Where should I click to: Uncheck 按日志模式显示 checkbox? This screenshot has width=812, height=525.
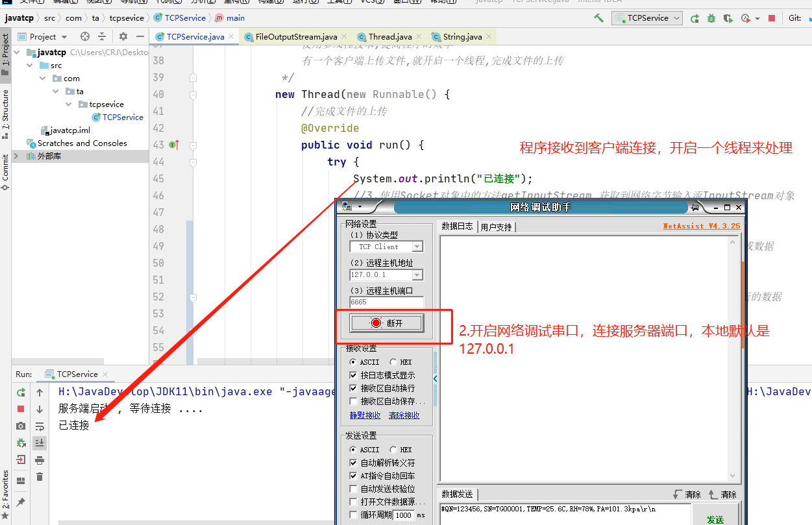click(x=354, y=374)
